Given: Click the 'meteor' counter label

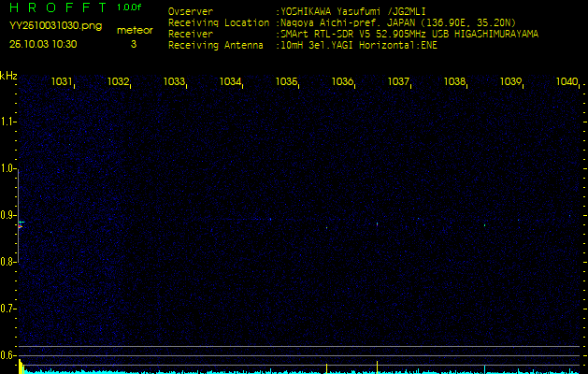Looking at the screenshot, I should pos(135,31).
